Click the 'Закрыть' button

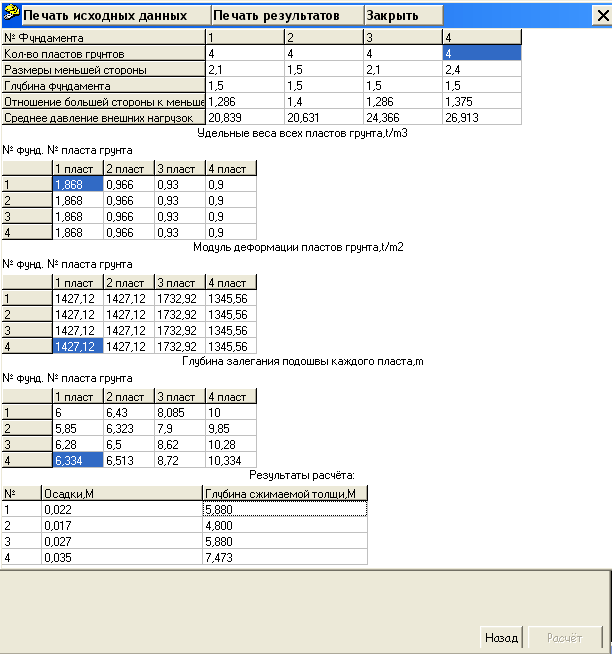click(x=403, y=15)
